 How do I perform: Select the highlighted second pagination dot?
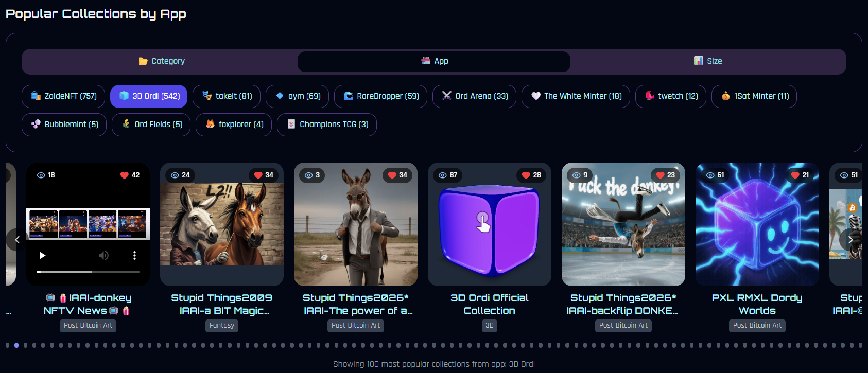[x=16, y=345]
